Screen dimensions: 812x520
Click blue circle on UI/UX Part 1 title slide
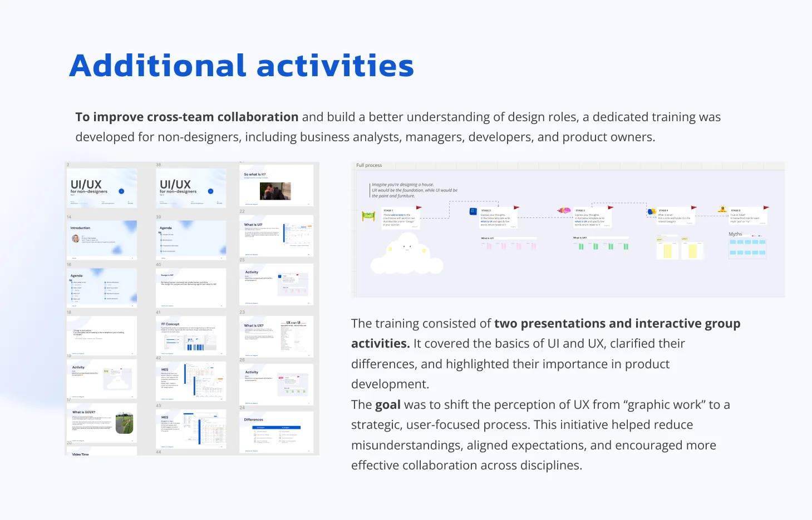click(121, 191)
